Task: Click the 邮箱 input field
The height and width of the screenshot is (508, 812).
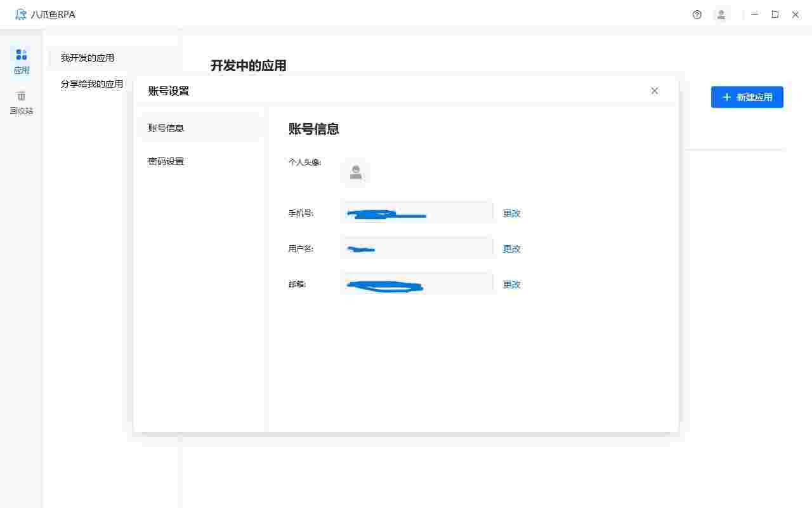Action: (417, 284)
